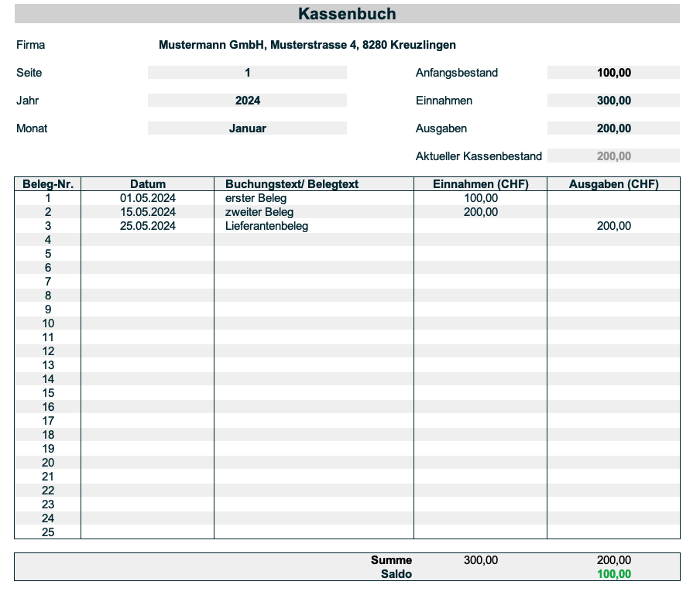Screen dimensions: 700x595
Task: Click the Lieferantenbeleg booking text cell
Action: (266, 226)
